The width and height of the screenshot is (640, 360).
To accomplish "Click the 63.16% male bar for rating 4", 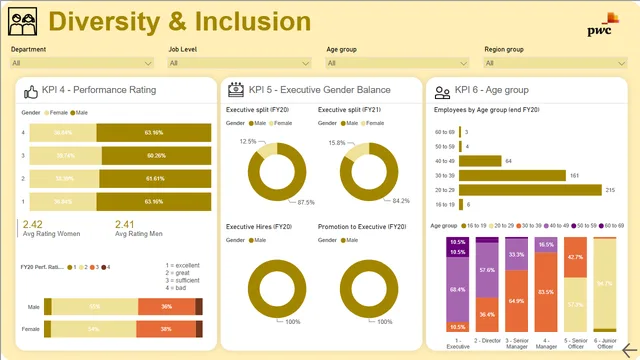I will tap(154, 133).
